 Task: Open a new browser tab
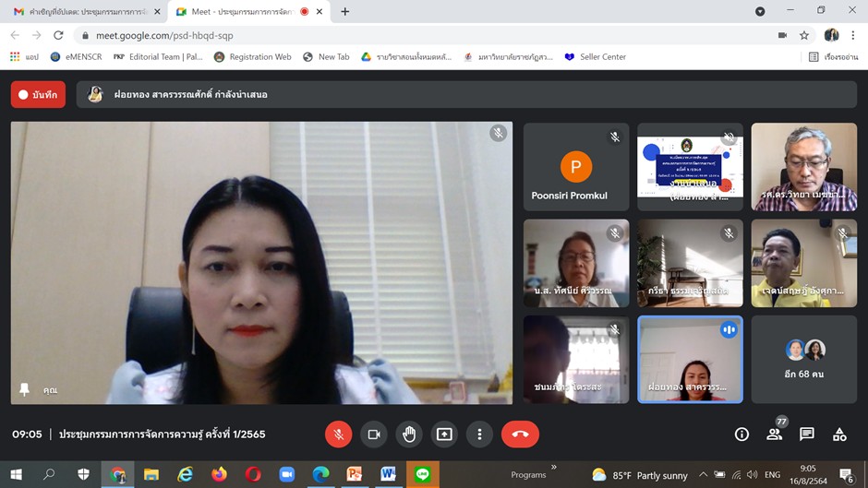345,11
